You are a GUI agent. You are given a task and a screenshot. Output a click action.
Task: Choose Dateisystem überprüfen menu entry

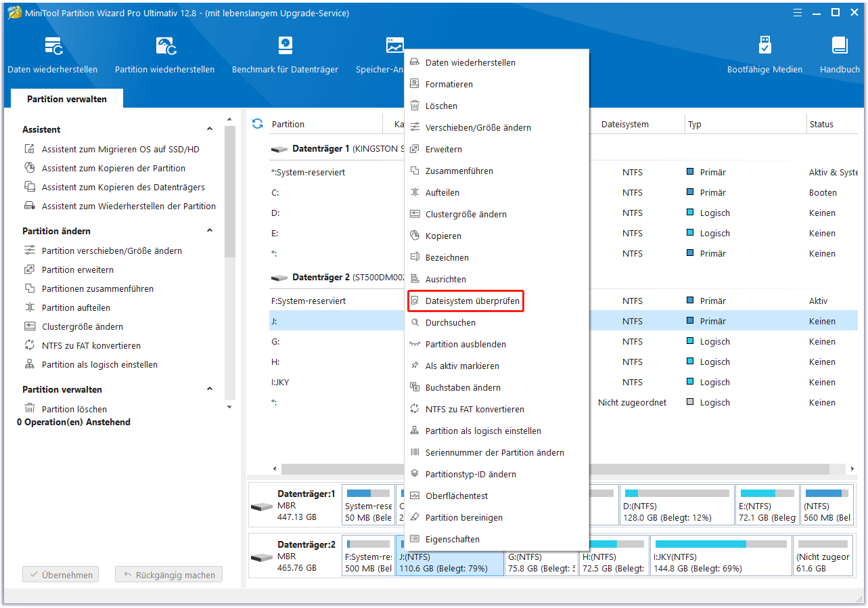497,301
